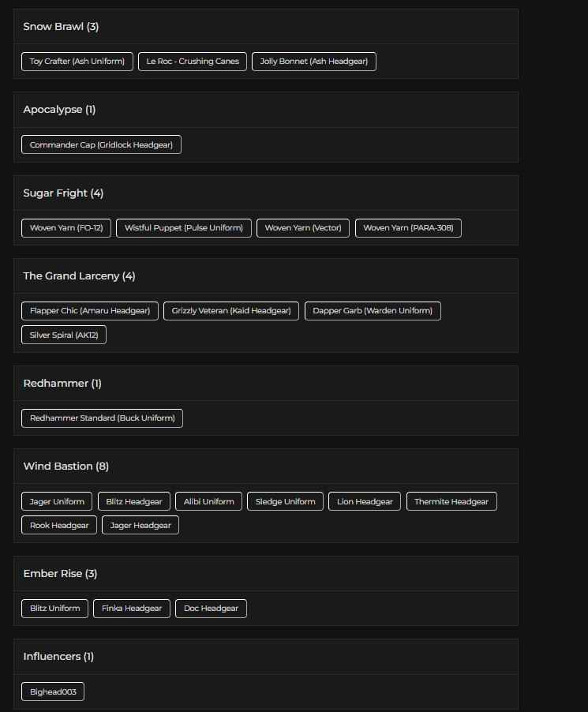Click Jolly Bonnet (Ash Headgear) tag
The height and width of the screenshot is (712, 588).
pyautogui.click(x=314, y=62)
